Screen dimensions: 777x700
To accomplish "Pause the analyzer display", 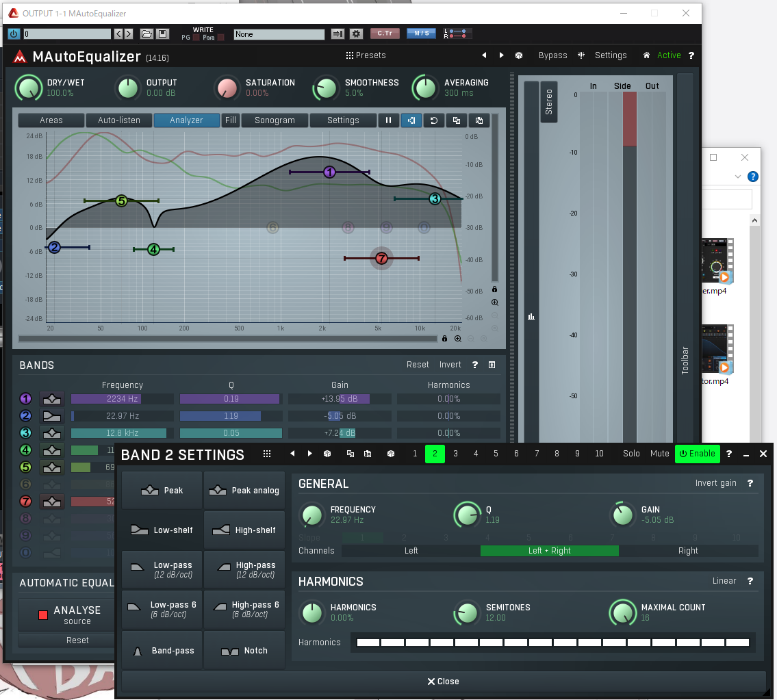I will [388, 120].
